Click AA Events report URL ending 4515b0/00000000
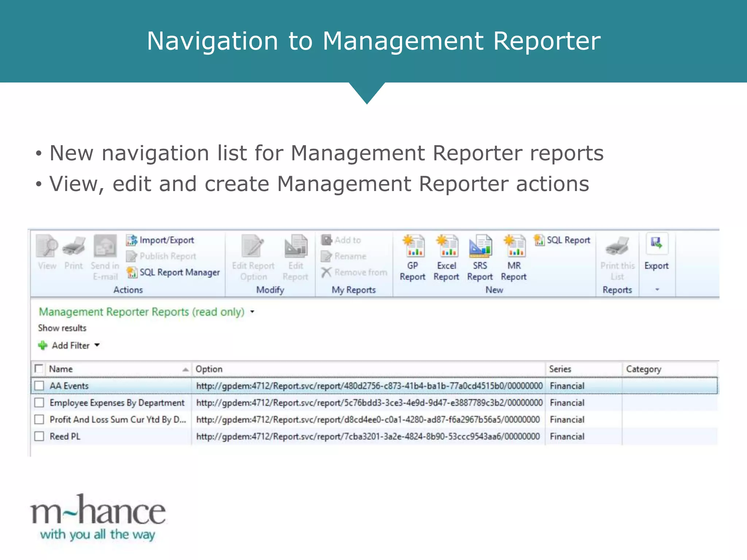747x560 pixels. click(x=369, y=386)
